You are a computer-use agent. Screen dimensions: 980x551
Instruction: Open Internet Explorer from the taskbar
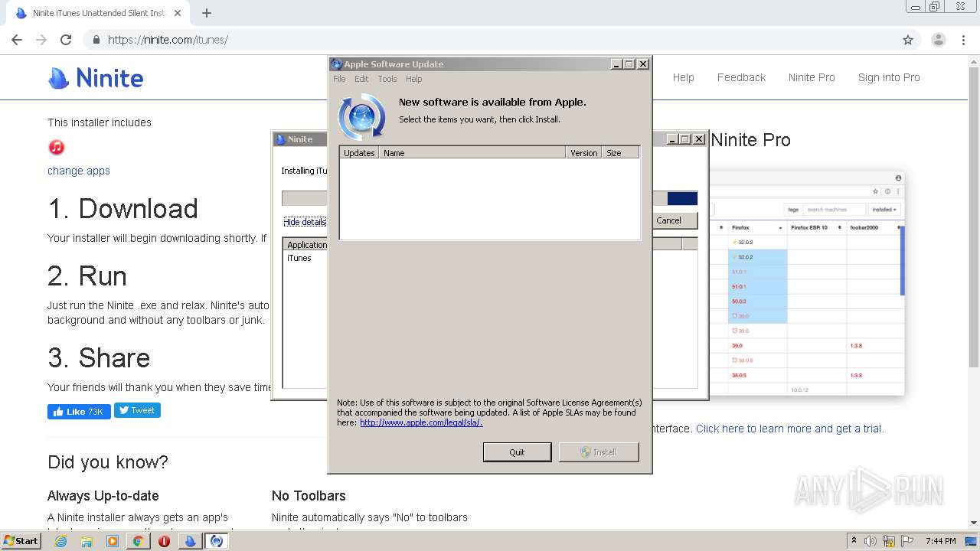(61, 541)
